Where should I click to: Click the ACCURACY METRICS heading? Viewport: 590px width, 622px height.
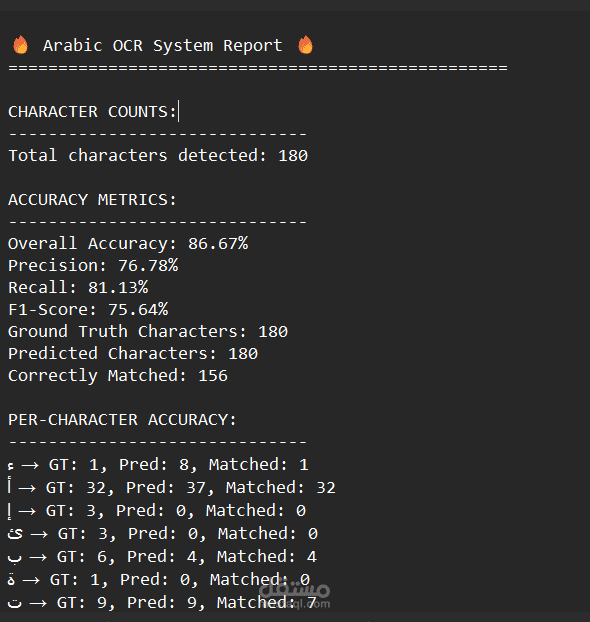pyautogui.click(x=92, y=200)
